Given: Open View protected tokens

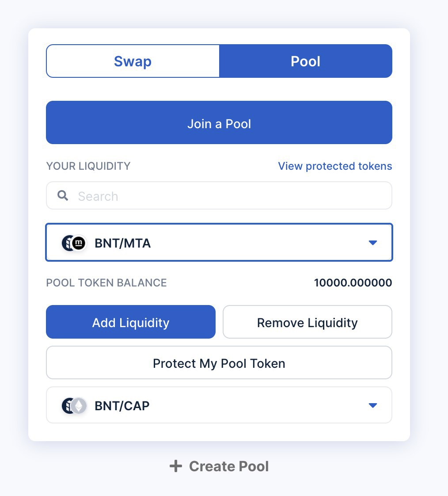Looking at the screenshot, I should 334,166.
